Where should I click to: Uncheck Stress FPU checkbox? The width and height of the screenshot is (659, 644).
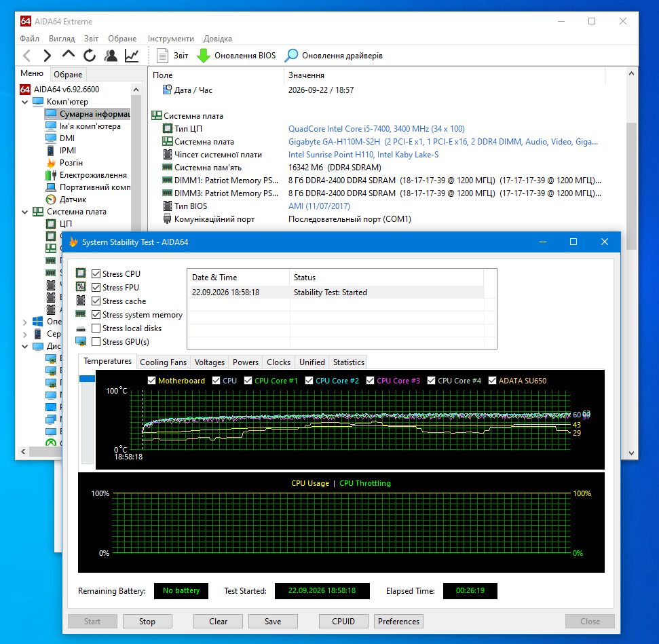click(x=96, y=287)
